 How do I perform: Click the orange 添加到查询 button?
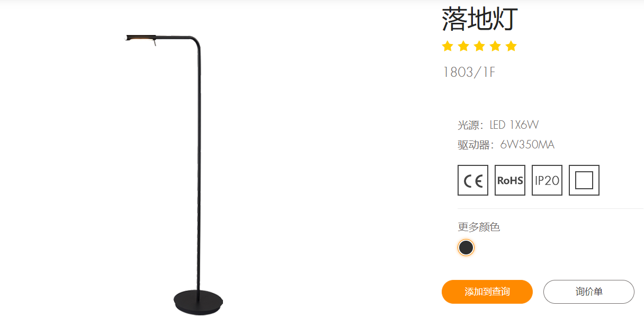pyautogui.click(x=487, y=292)
